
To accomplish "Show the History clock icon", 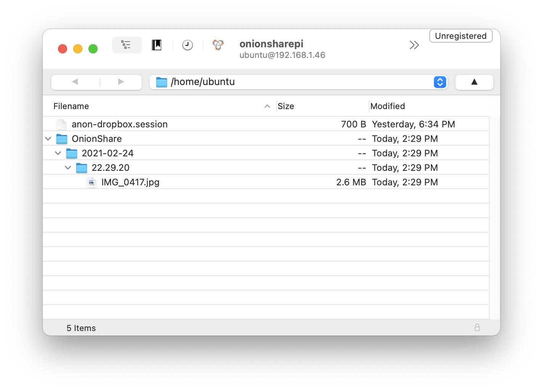I will pyautogui.click(x=187, y=45).
